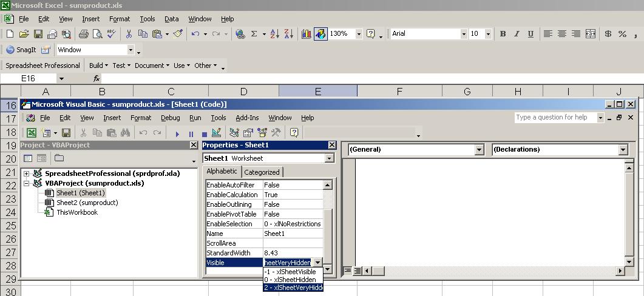Run Spelling check in Excel toolbar
The height and width of the screenshot is (296, 644).
tap(111, 34)
